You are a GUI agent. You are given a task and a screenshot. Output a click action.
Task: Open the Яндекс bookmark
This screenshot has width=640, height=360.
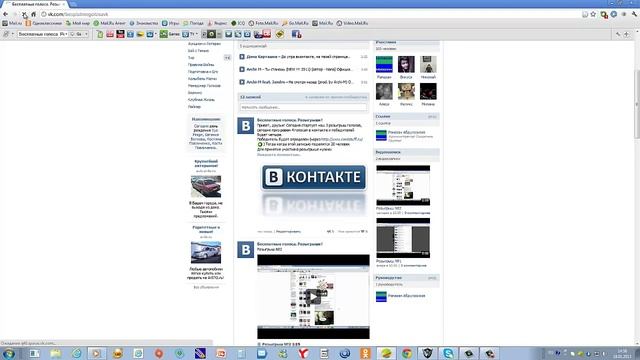tap(217, 23)
